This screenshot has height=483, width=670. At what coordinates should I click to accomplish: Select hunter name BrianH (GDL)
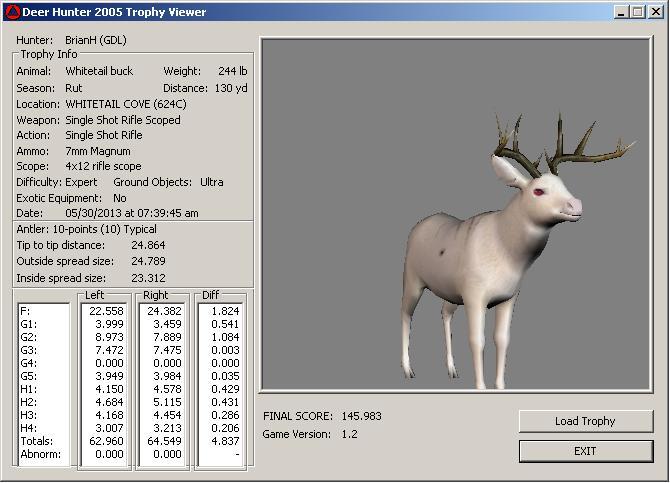pos(96,40)
